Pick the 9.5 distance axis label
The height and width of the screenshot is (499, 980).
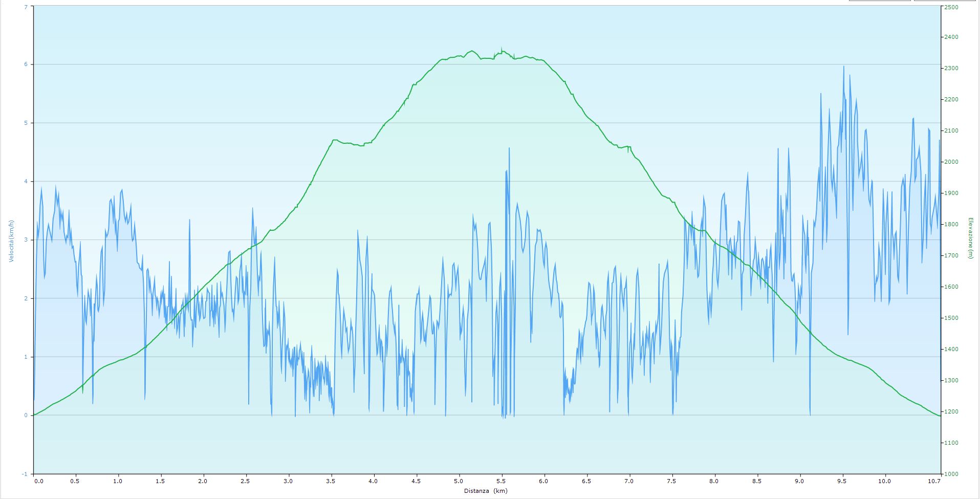[x=842, y=481]
